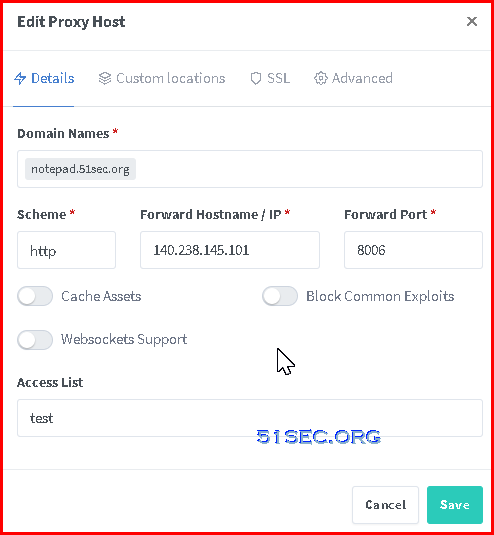
Task: Go to the Advanced tab
Action: pyautogui.click(x=353, y=78)
